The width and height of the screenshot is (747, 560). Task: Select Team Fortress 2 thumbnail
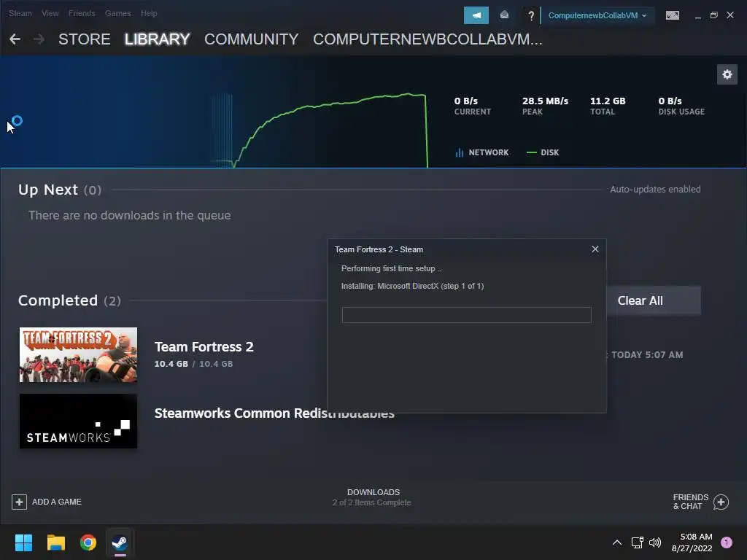pyautogui.click(x=78, y=355)
